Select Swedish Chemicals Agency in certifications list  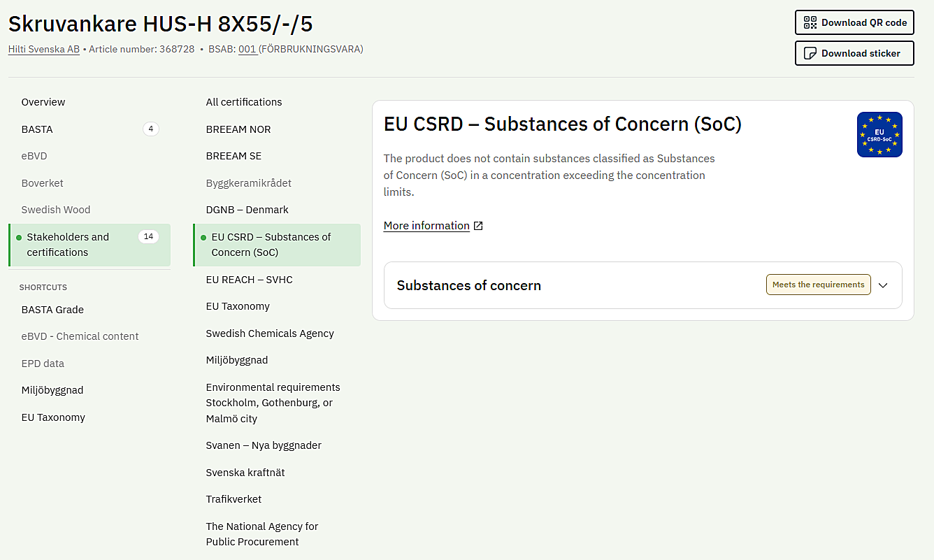point(270,333)
